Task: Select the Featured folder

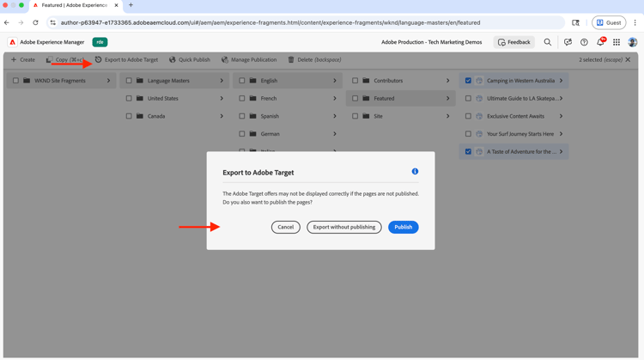Action: pos(400,98)
